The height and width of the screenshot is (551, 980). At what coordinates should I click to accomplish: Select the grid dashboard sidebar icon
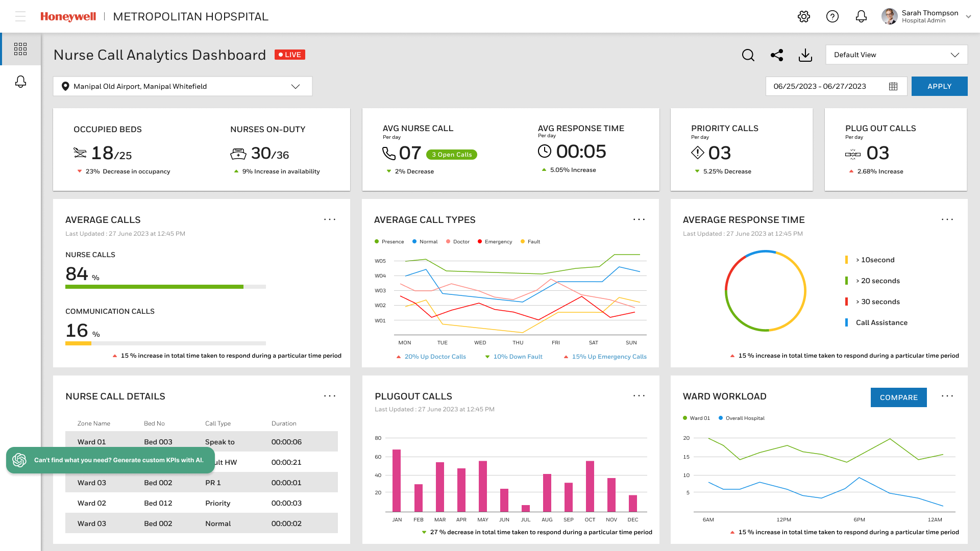point(20,49)
